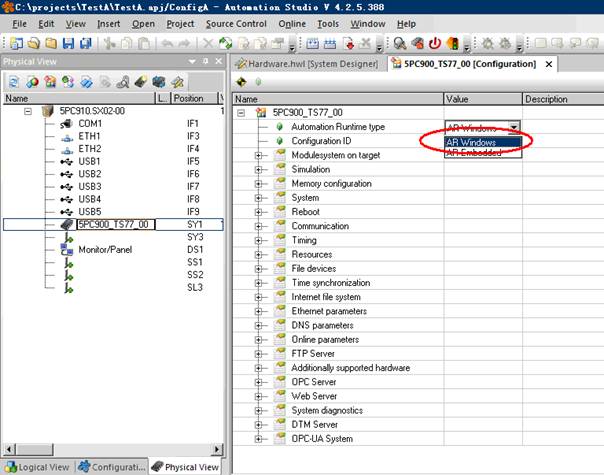Click the 5PC900_TS77_00 name edit field
Screen dimensions: 604x475
click(x=115, y=225)
